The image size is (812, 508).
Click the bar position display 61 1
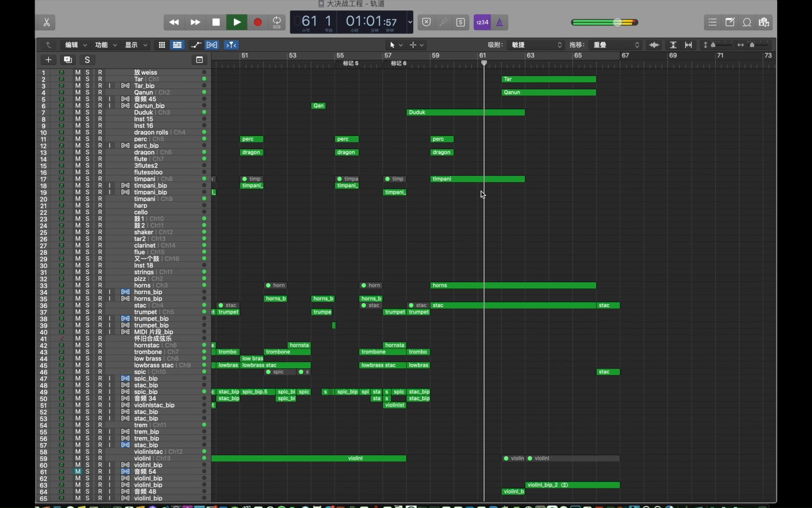pos(316,21)
